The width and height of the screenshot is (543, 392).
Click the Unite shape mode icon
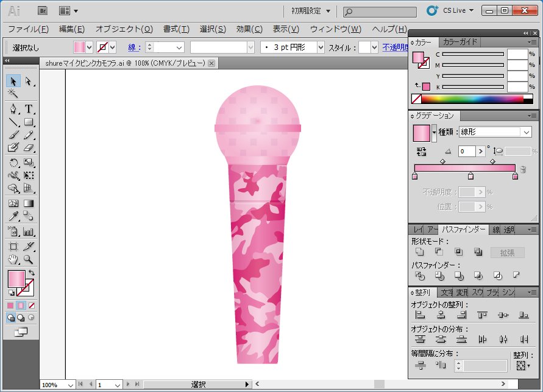point(420,252)
